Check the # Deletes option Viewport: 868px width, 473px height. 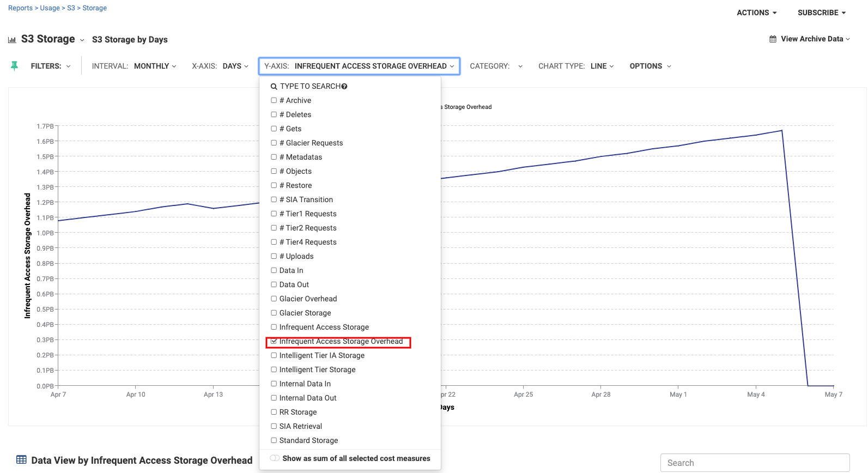pyautogui.click(x=274, y=114)
